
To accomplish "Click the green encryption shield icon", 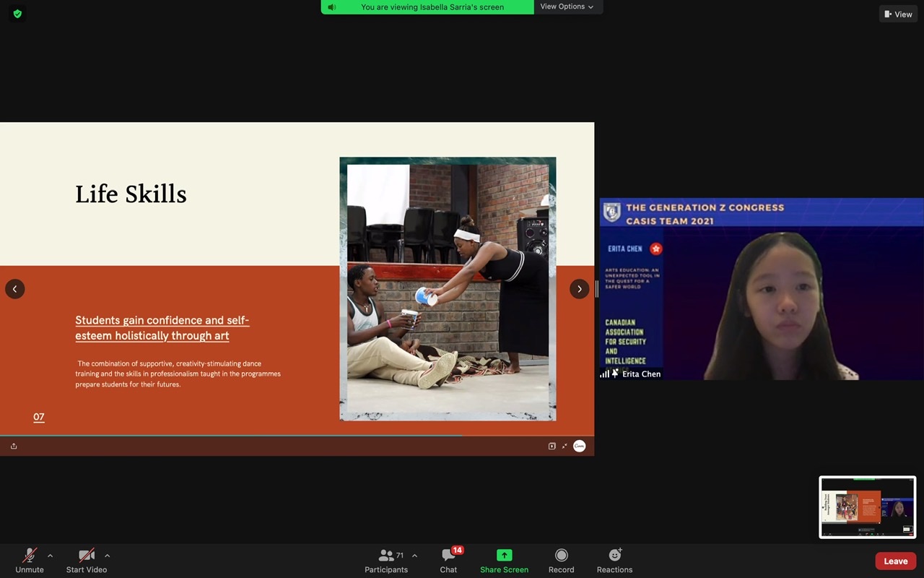I will pyautogui.click(x=17, y=14).
